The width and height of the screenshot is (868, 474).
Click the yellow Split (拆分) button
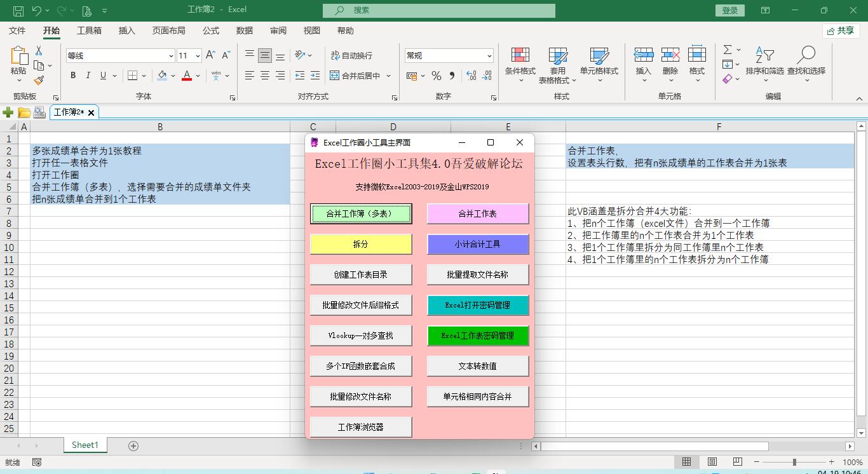click(361, 244)
